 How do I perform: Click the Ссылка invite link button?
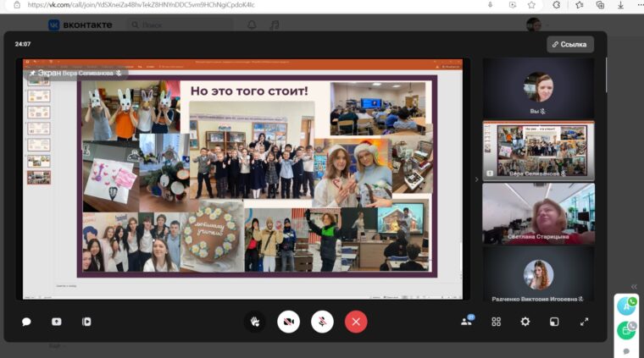pos(570,44)
